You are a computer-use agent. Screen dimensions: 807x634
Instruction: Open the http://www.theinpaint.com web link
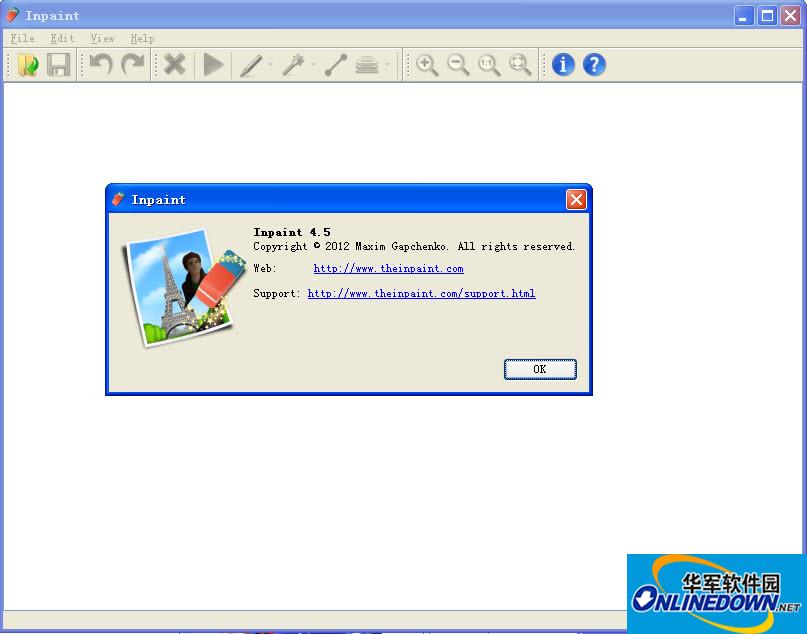coord(389,269)
